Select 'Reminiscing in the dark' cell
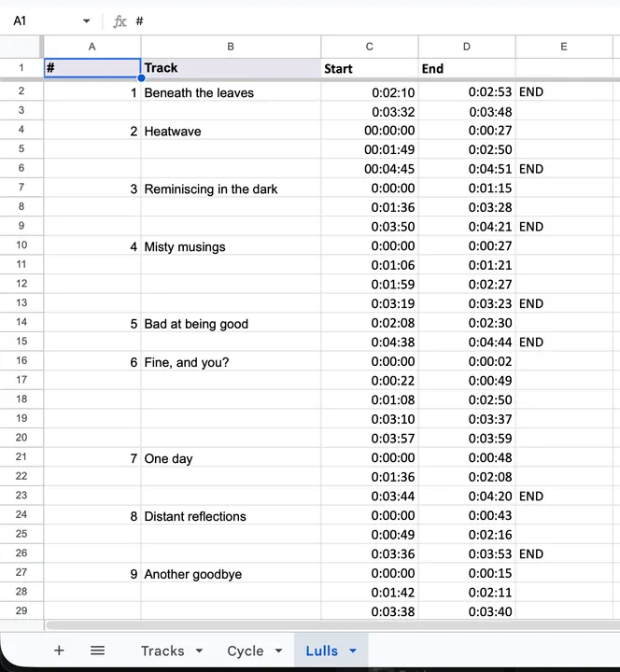Viewport: 620px width, 672px height. point(231,189)
